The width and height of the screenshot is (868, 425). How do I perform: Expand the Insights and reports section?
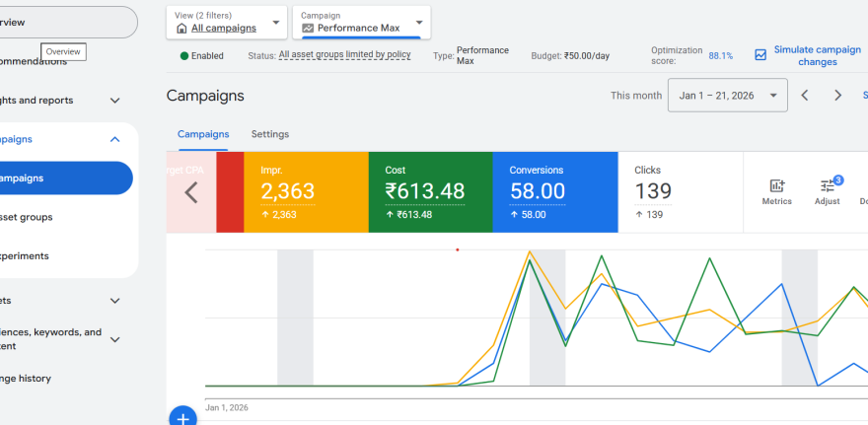(114, 101)
